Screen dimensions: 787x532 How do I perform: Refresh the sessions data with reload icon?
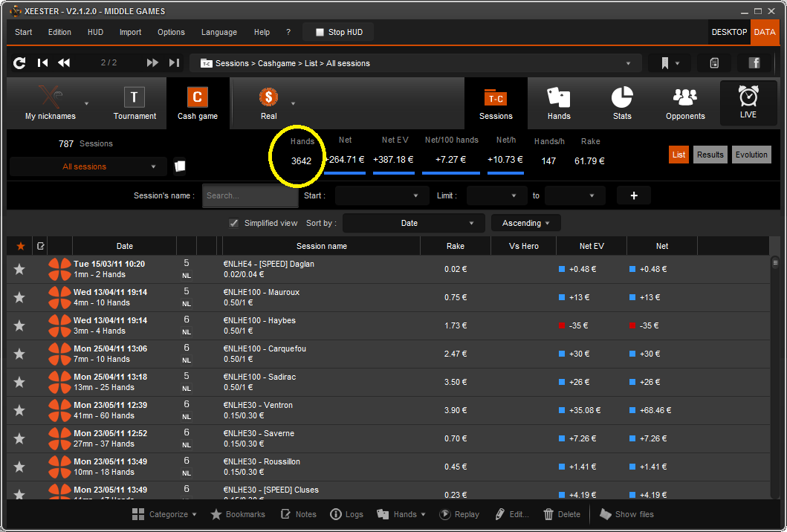point(19,62)
